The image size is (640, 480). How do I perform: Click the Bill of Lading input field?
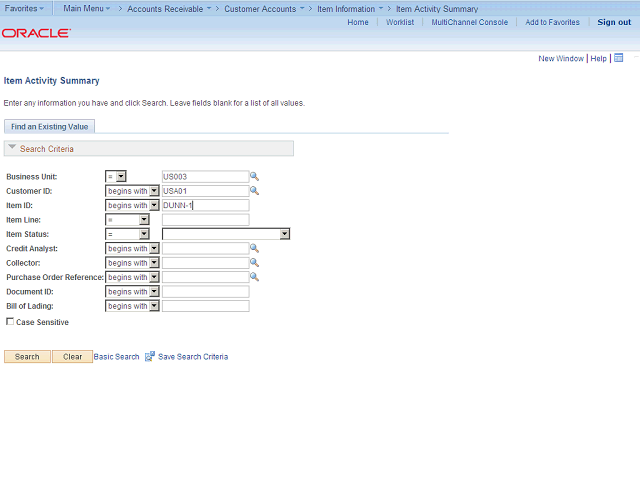205,306
